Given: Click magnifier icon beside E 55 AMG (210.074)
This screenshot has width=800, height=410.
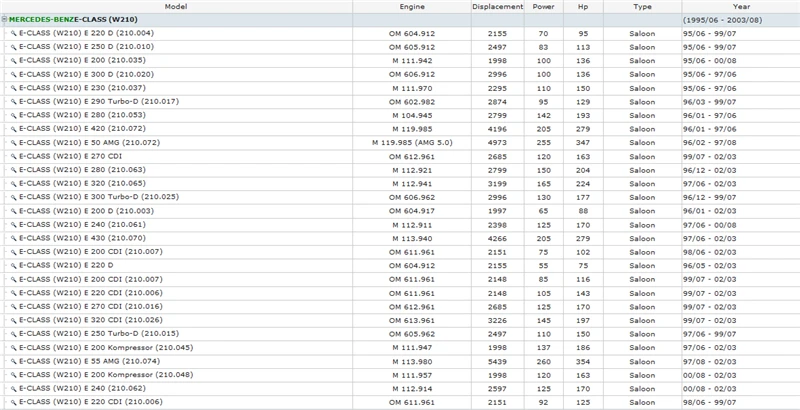Looking at the screenshot, I should 14,362.
